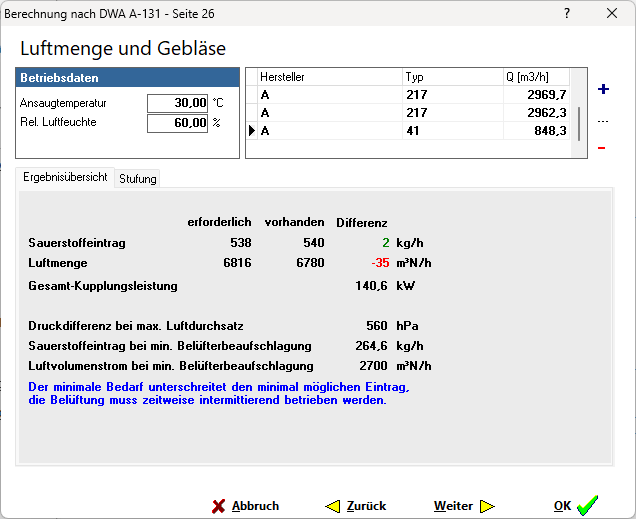
Task: Select the cell with Q value 848,3
Action: tap(536, 131)
